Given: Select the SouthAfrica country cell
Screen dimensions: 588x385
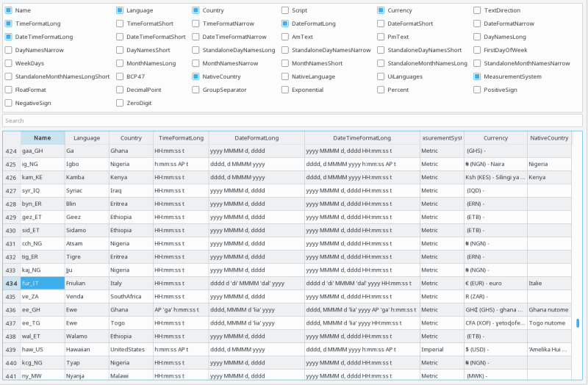Looking at the screenshot, I should pyautogui.click(x=131, y=297).
